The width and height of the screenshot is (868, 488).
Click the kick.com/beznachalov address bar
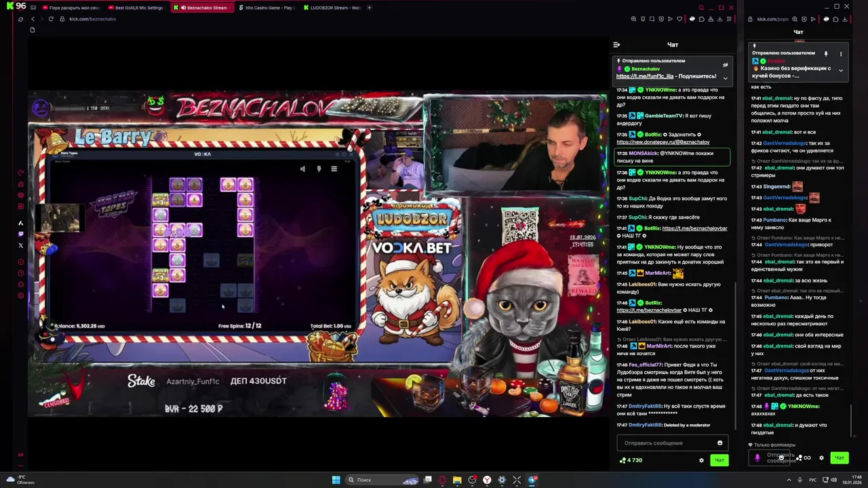click(93, 19)
